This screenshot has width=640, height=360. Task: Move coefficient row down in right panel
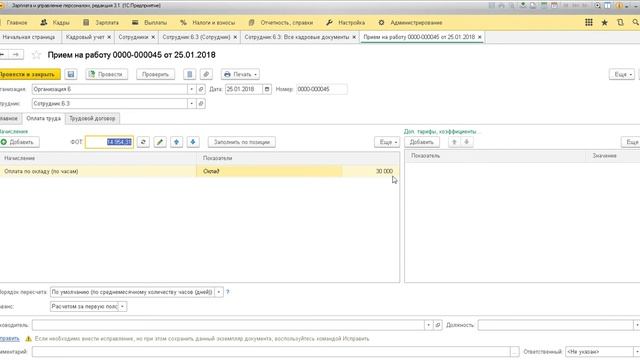click(x=467, y=142)
